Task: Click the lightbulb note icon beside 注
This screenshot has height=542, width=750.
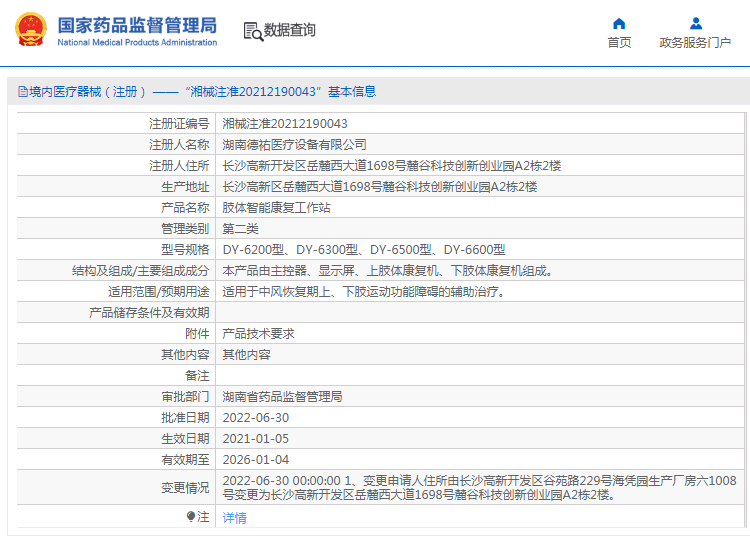Action: [x=190, y=517]
